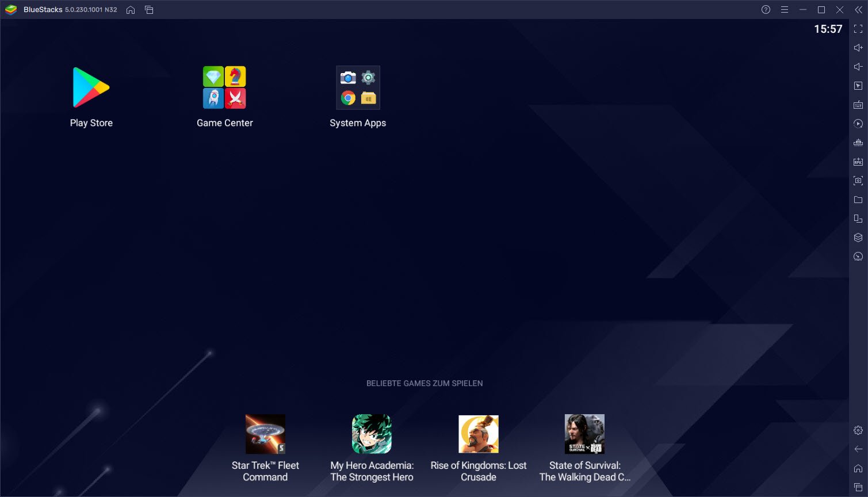Start Rise of Kingdoms: Lost Crusade
Image resolution: width=868 pixels, height=497 pixels.
(478, 434)
